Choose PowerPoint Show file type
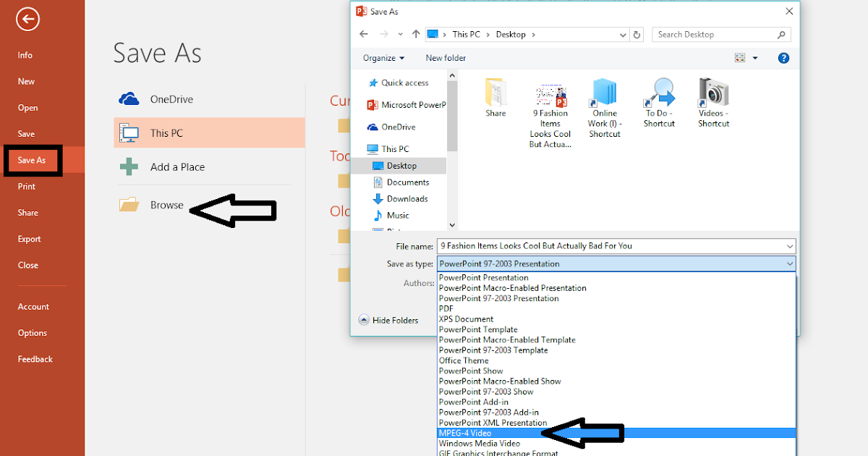 616,371
